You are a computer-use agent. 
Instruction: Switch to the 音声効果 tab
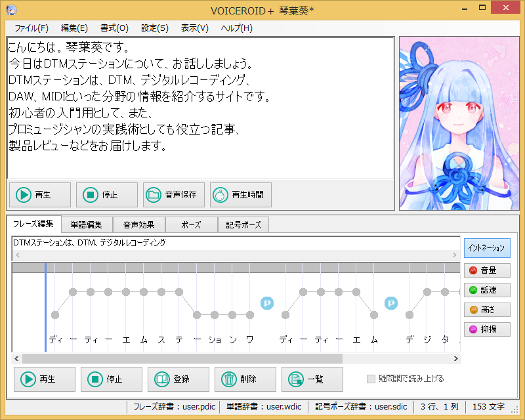point(139,224)
